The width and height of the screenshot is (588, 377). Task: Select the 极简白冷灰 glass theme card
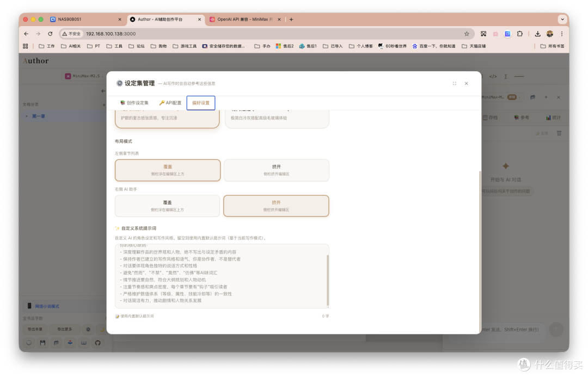coord(277,119)
